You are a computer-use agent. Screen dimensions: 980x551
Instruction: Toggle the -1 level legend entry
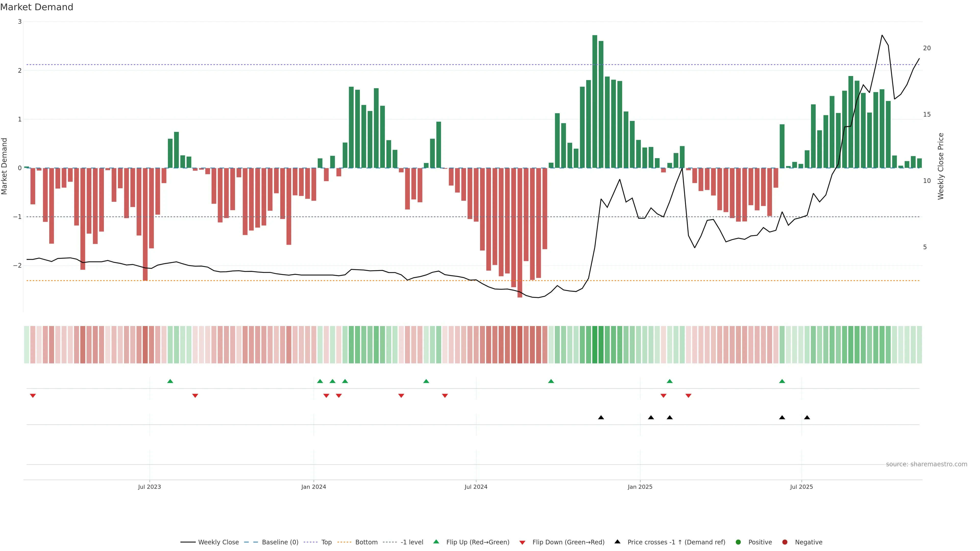pos(412,542)
